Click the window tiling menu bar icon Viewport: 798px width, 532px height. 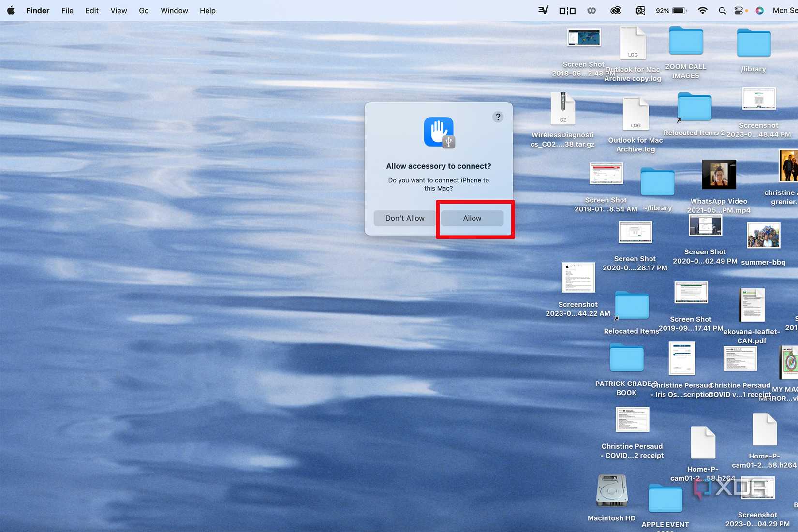pyautogui.click(x=567, y=10)
